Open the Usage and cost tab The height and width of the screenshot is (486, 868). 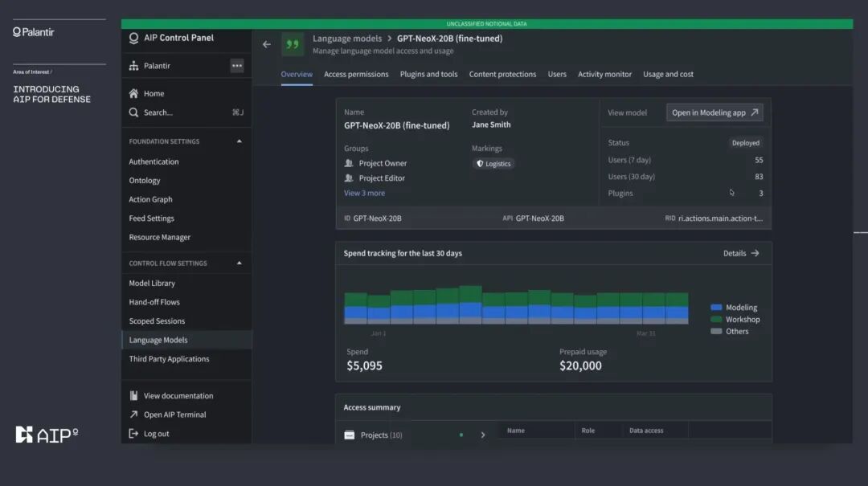point(668,74)
